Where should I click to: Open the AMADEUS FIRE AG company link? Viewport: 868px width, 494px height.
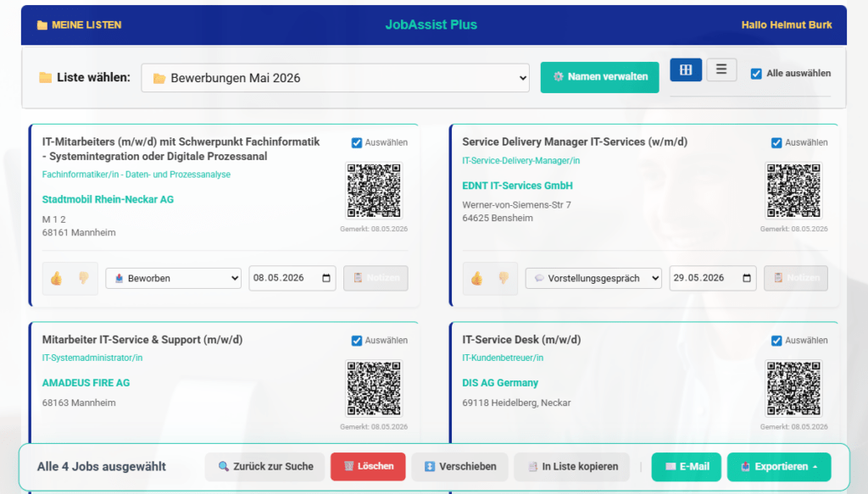[86, 383]
